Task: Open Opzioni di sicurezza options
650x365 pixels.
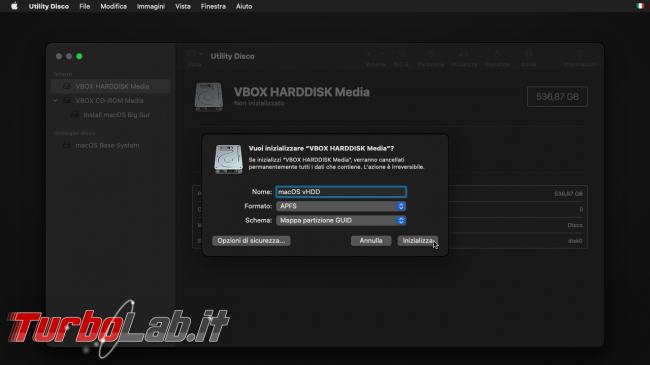Action: coord(251,241)
